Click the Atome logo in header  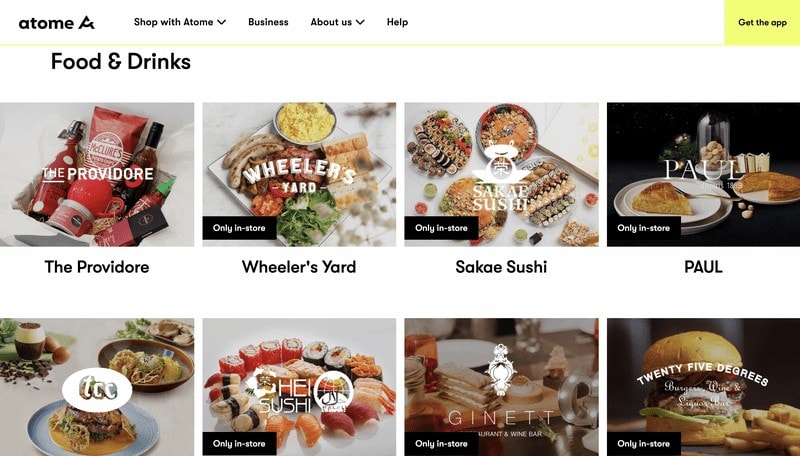(x=57, y=22)
